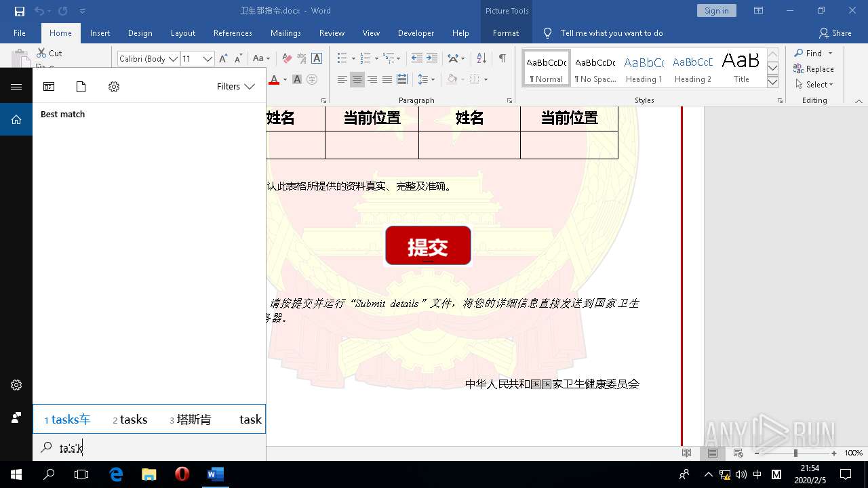The height and width of the screenshot is (488, 868).
Task: Switch to Web Layout view
Action: pos(738,453)
